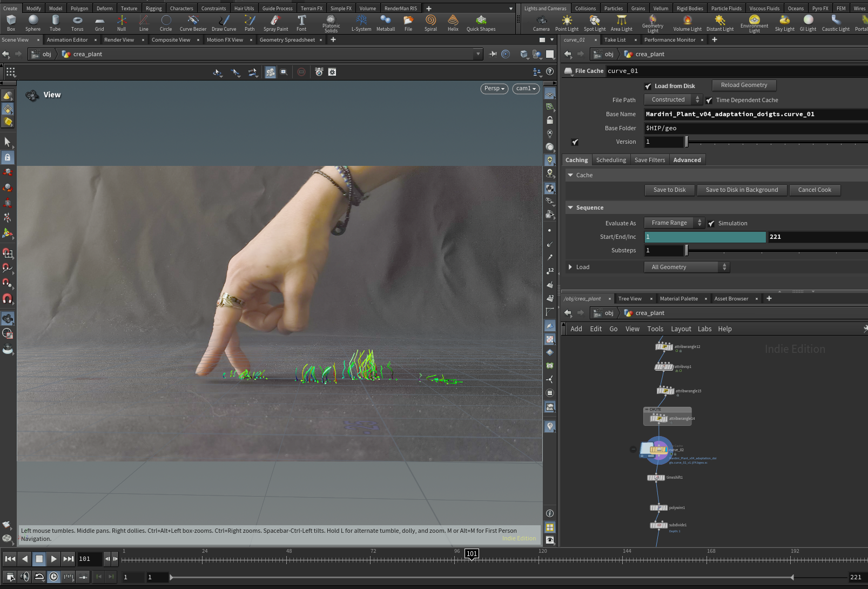Image resolution: width=868 pixels, height=589 pixels.
Task: Toggle Load from Disk checkbox
Action: click(648, 86)
